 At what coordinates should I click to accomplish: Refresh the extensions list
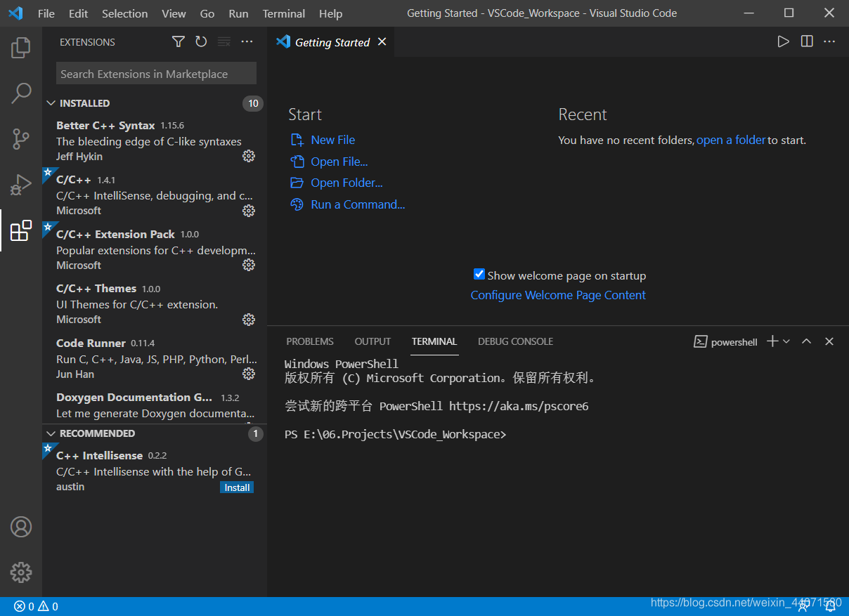[x=201, y=42]
